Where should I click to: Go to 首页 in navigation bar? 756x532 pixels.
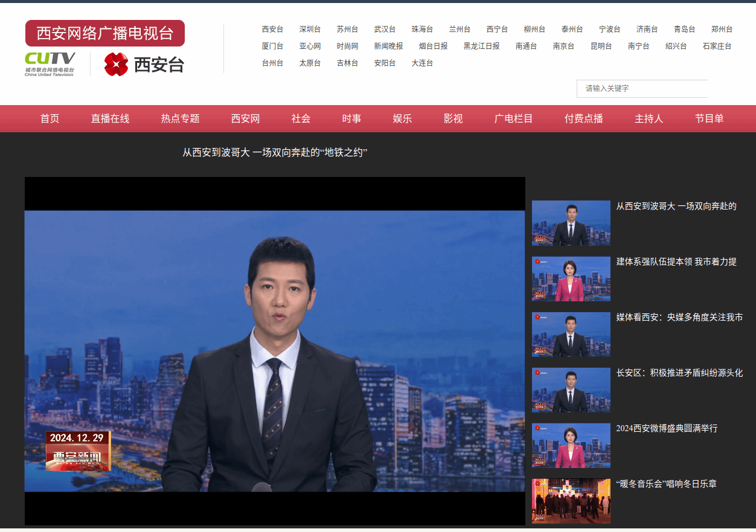click(x=50, y=119)
